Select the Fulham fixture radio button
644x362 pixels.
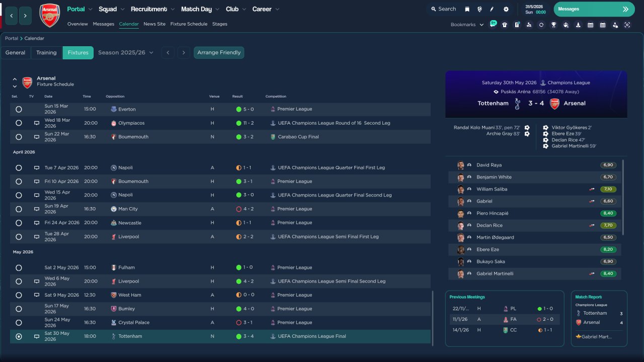point(19,268)
